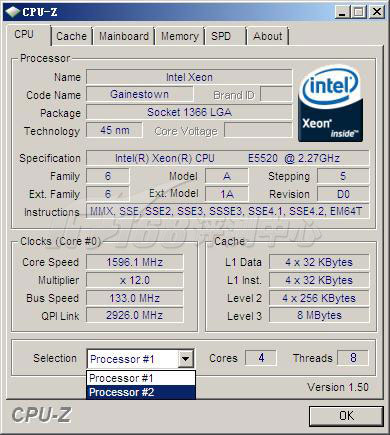Click the Specification field with E5520

point(228,158)
